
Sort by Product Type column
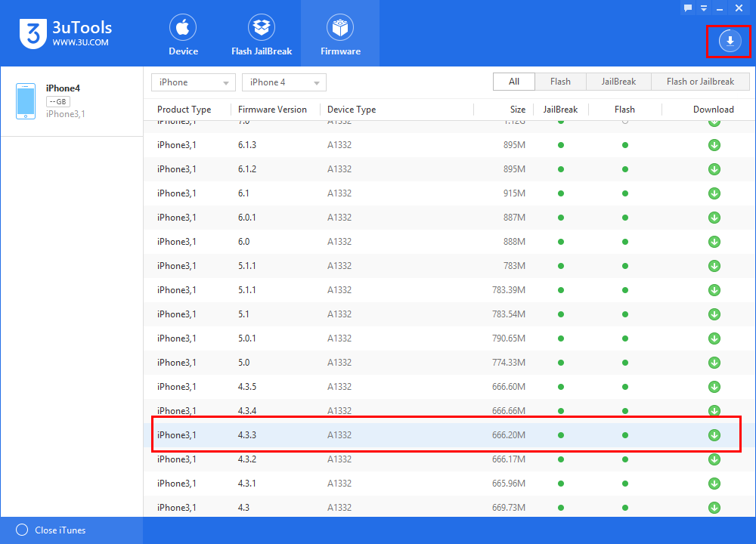(x=184, y=110)
